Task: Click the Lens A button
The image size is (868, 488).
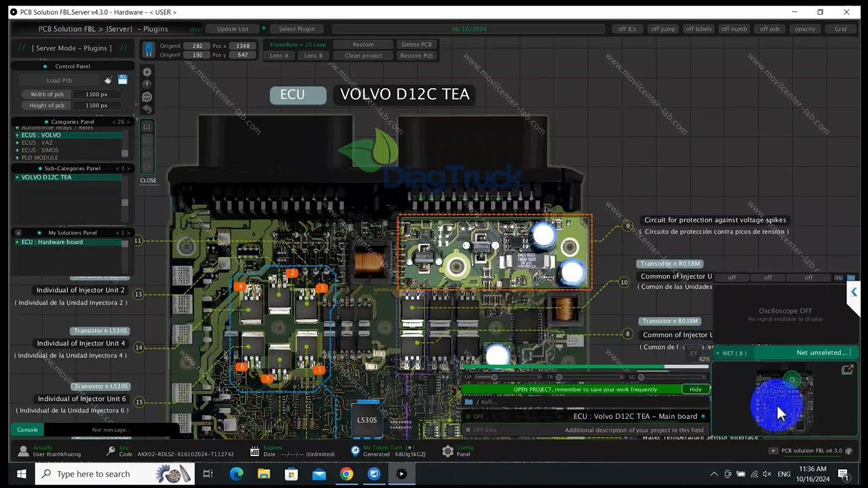Action: coord(279,56)
